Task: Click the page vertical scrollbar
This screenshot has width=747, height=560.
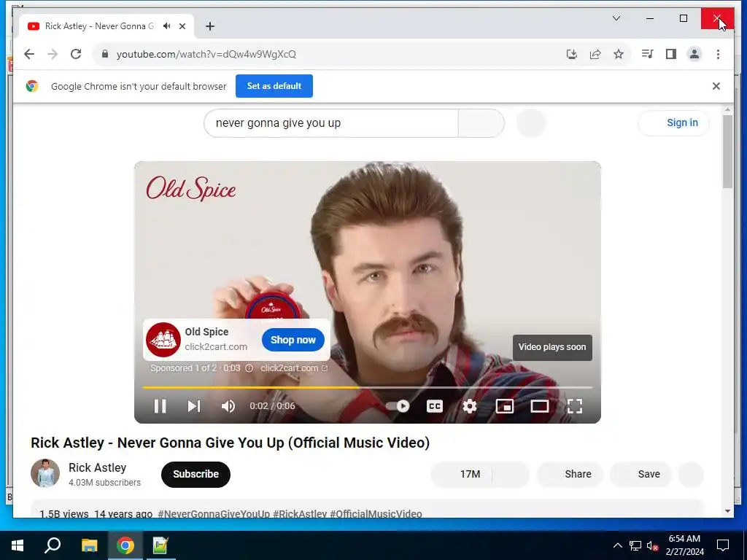Action: coord(727,152)
